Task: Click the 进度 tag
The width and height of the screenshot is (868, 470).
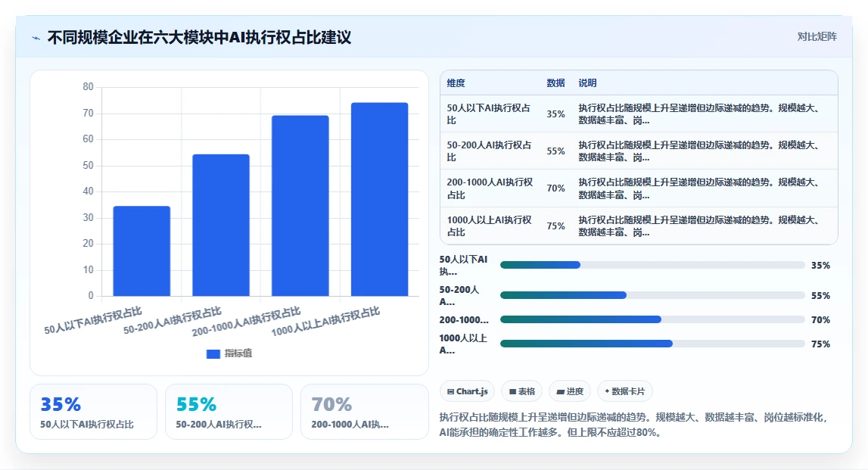Action: click(570, 391)
